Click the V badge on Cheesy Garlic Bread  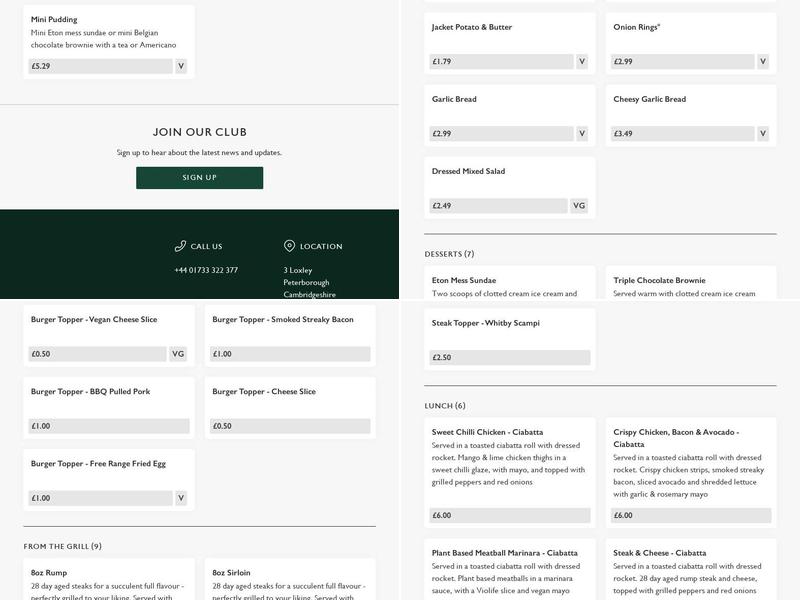[763, 134]
